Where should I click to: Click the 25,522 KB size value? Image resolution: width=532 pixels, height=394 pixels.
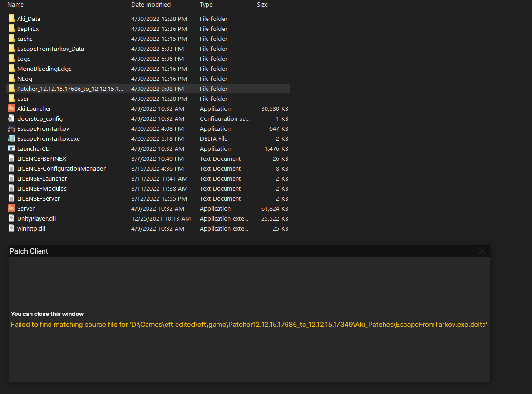pos(275,218)
